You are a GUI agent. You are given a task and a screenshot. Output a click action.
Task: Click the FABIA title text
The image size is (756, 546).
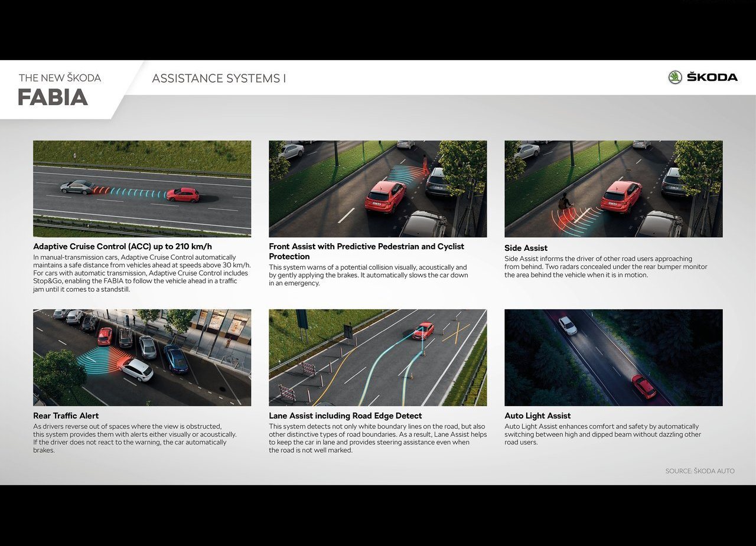point(53,97)
